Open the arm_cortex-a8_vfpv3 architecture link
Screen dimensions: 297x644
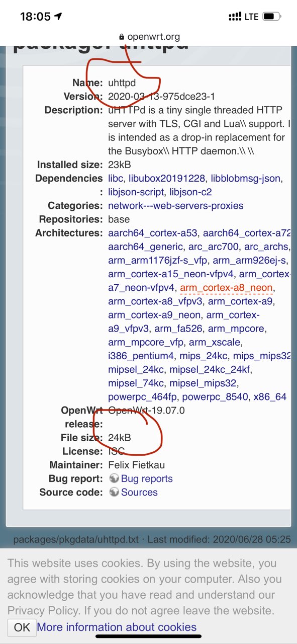click(155, 301)
